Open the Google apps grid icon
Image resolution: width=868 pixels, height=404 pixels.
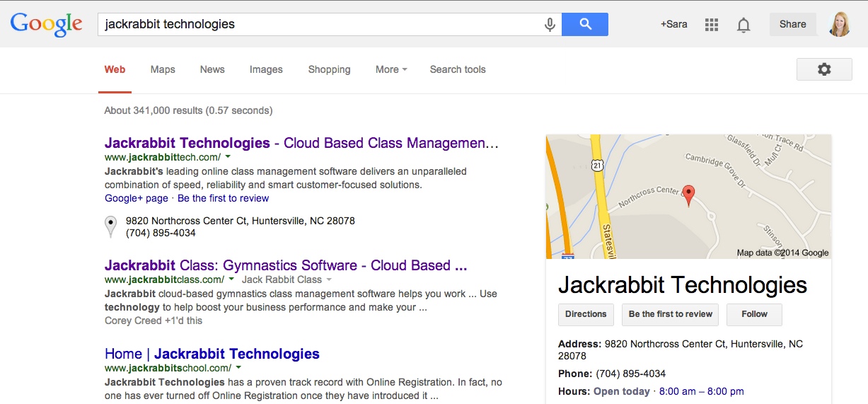pyautogui.click(x=712, y=25)
